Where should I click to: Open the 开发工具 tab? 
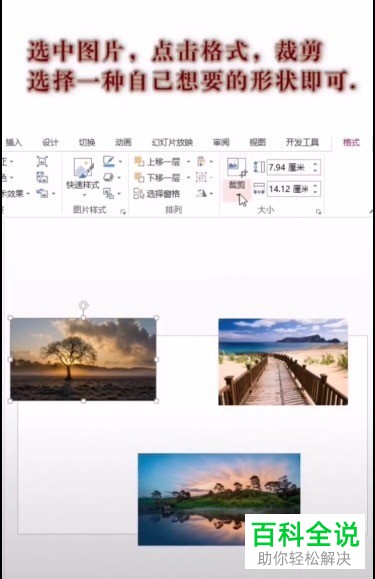coord(302,142)
